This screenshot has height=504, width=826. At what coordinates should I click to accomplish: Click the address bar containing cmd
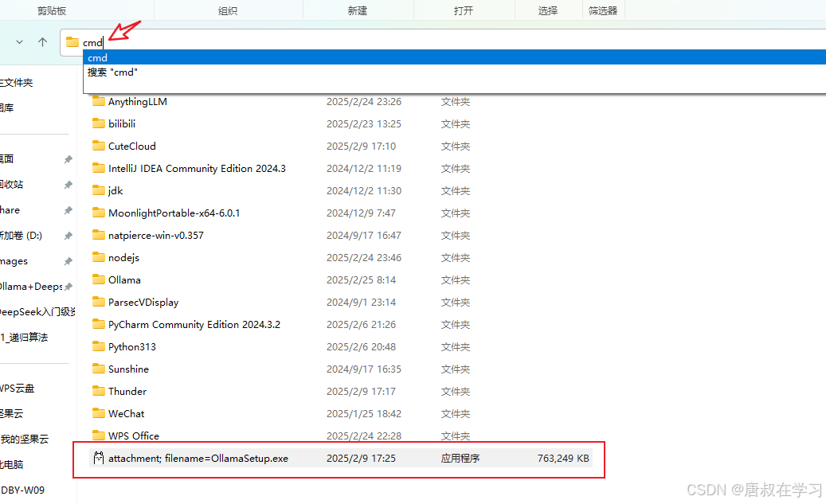(443, 42)
